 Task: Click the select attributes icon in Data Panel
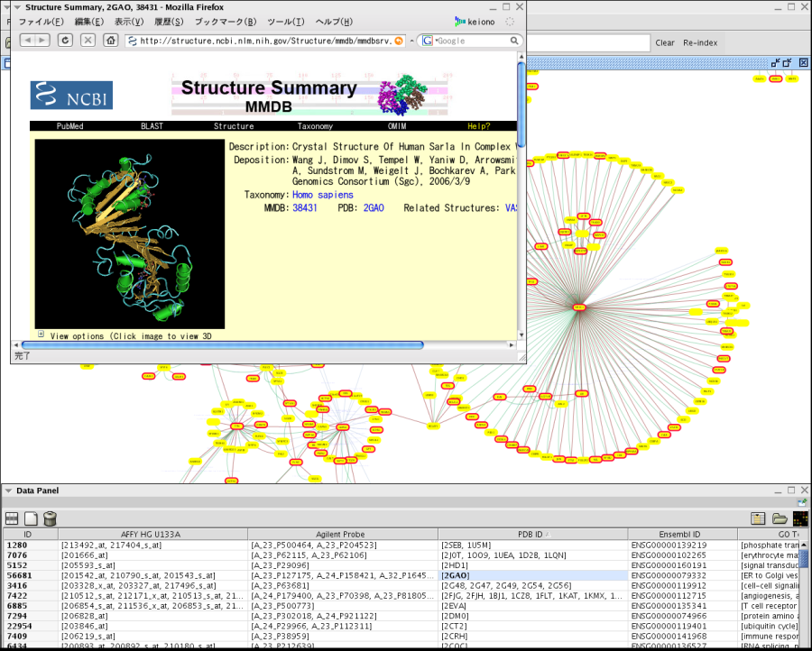pos(12,518)
